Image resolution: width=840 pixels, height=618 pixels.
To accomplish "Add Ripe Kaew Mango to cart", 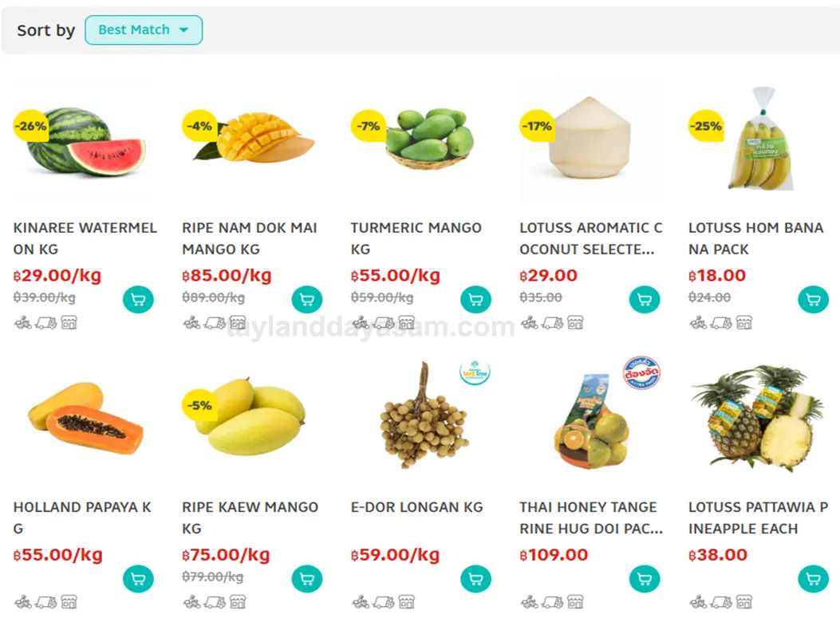I will click(307, 579).
